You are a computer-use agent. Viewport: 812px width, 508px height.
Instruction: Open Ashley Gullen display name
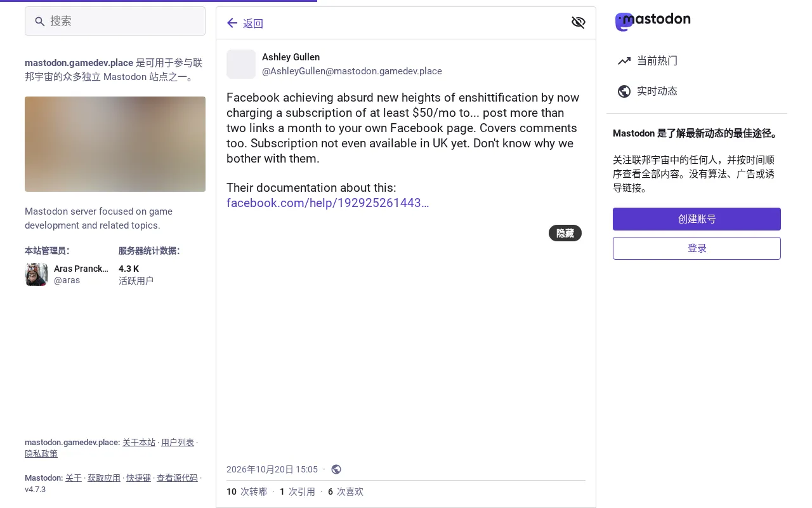(291, 57)
